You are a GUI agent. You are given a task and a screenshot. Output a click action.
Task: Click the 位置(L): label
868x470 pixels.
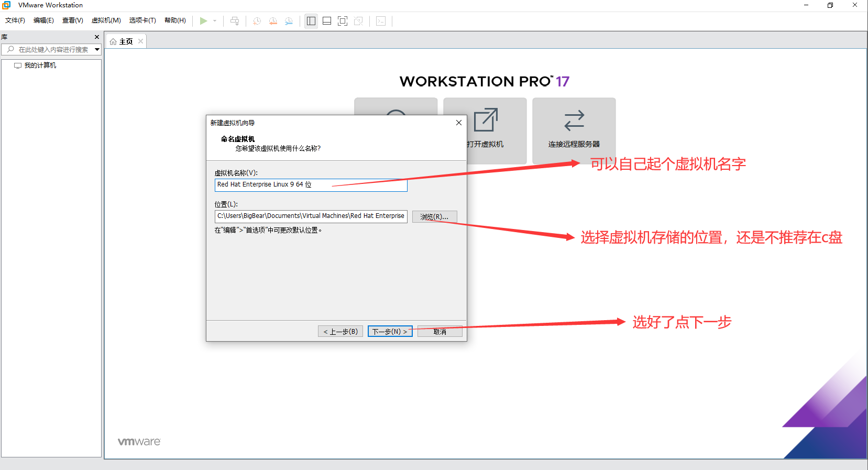(226, 204)
